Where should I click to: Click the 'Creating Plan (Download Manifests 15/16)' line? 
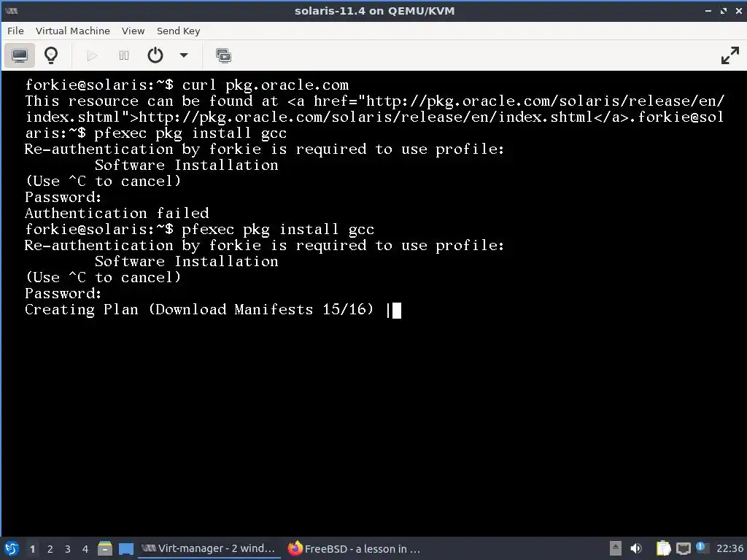[x=199, y=309]
